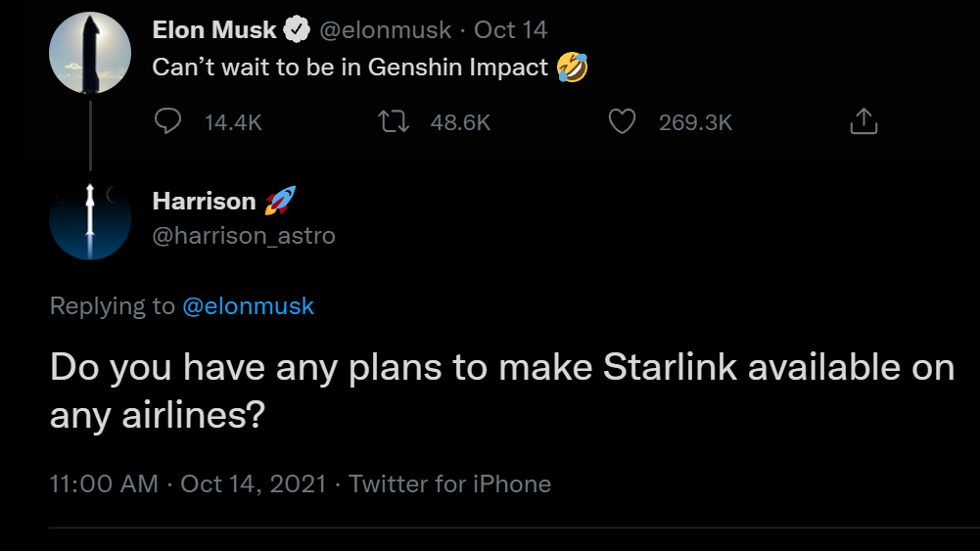Screen dimensions: 980x551
Task: Click the 48.6K retweets count
Action: 460,122
